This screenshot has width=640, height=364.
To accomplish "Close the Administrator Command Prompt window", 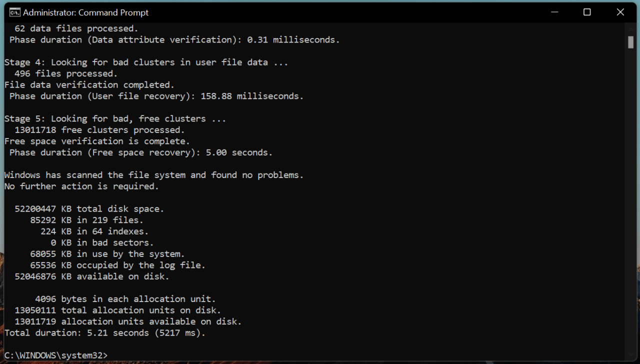I will [620, 12].
